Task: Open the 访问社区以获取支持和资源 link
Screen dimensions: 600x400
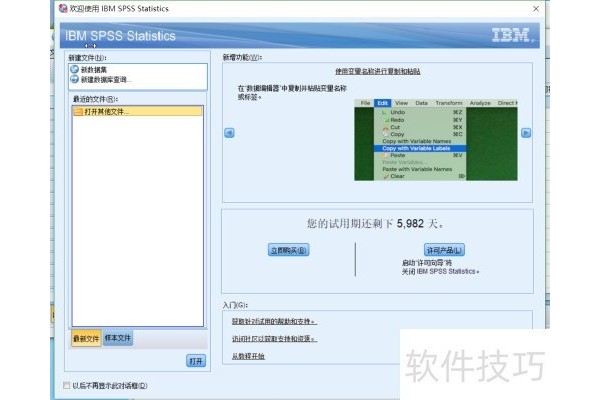Action: [274, 339]
